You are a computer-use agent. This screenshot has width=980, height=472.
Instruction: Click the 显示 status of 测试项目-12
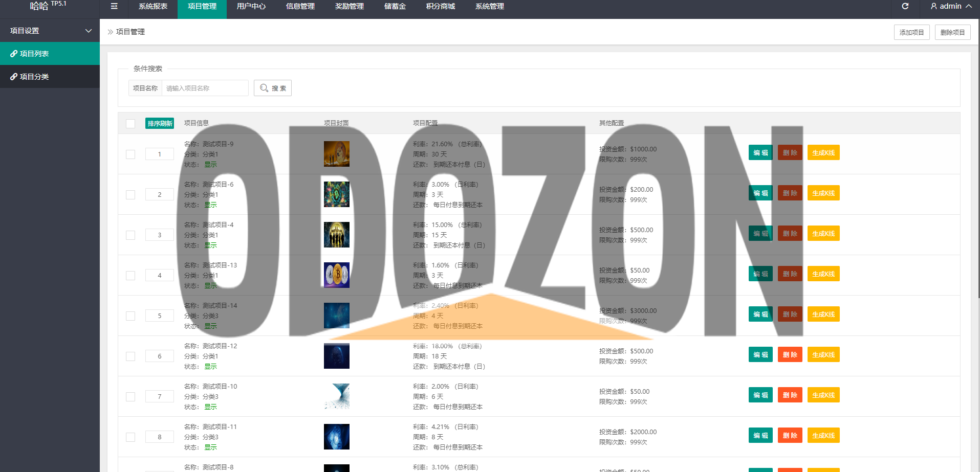pos(210,367)
